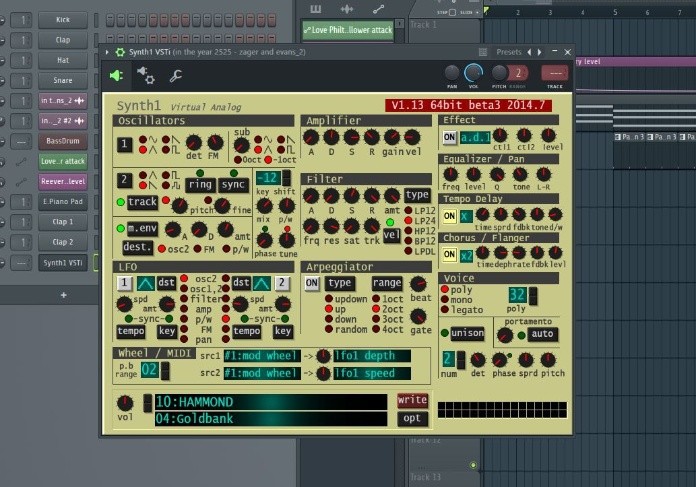Turn on the Effect ON switch
696x487 pixels.
(449, 137)
